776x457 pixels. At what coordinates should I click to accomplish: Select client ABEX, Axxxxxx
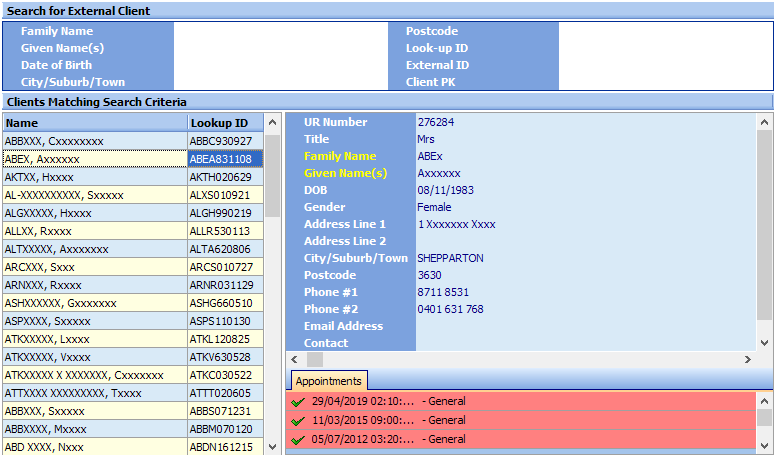point(95,159)
